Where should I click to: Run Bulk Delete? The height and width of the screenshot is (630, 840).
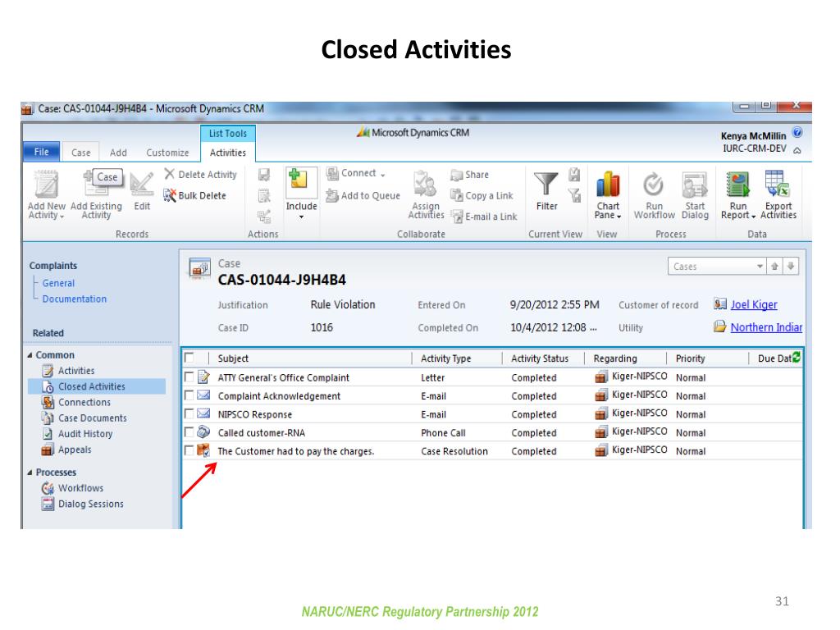(x=195, y=195)
